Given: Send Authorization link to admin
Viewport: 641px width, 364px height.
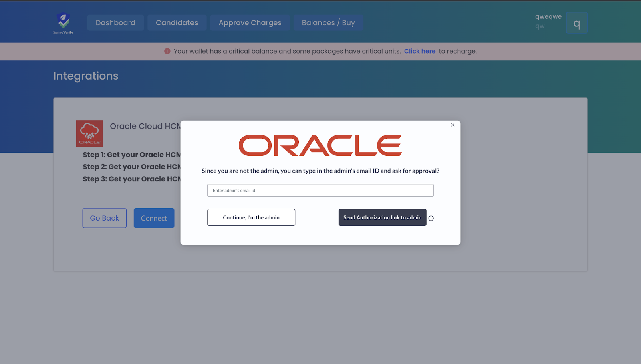Looking at the screenshot, I should pos(382,217).
